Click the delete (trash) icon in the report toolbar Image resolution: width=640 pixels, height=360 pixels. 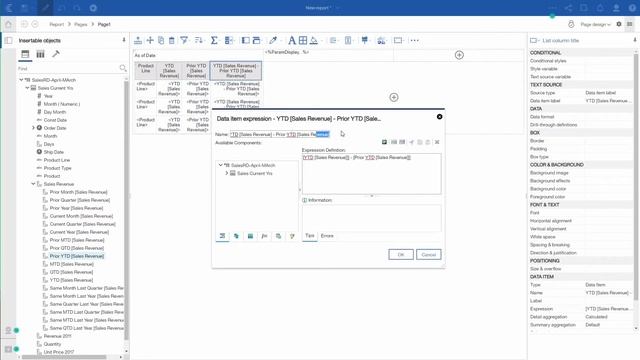172,40
